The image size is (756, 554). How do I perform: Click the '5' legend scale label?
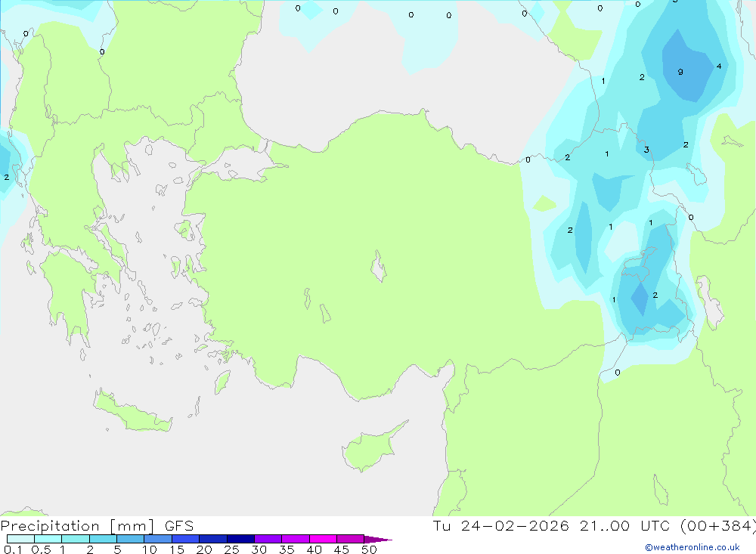tap(117, 549)
